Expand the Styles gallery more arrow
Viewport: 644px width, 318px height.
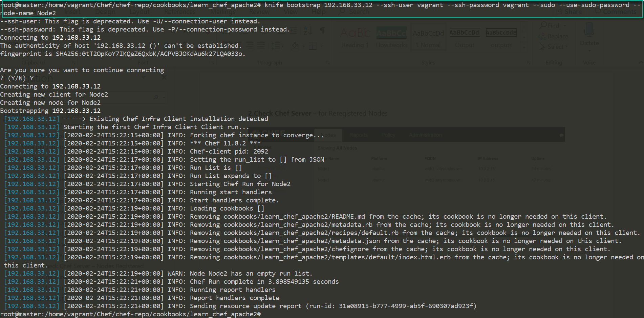click(524, 47)
